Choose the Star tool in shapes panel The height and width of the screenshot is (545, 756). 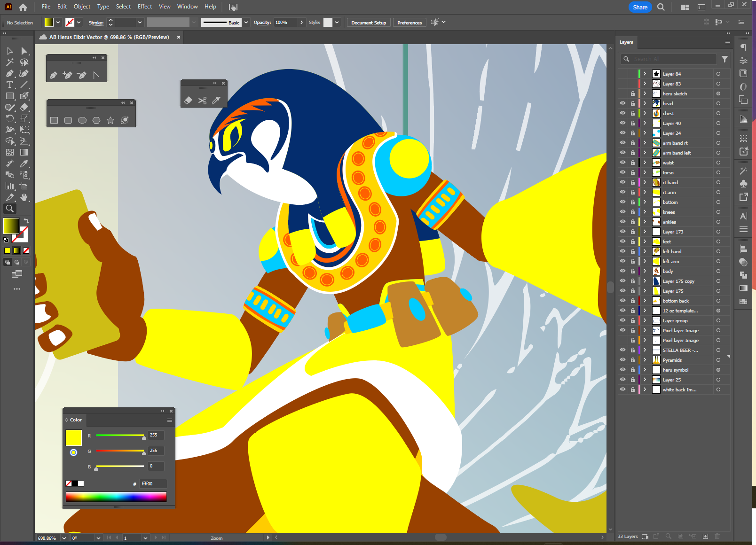click(x=110, y=120)
